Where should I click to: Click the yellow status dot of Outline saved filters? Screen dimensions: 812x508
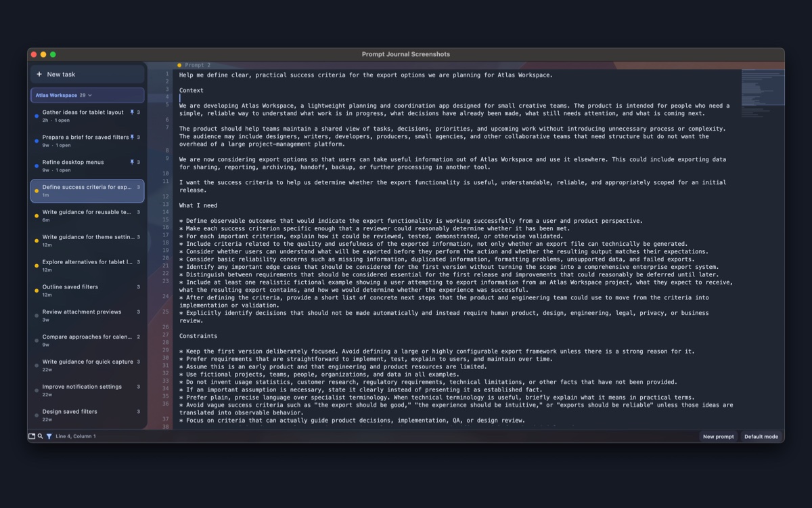click(37, 291)
